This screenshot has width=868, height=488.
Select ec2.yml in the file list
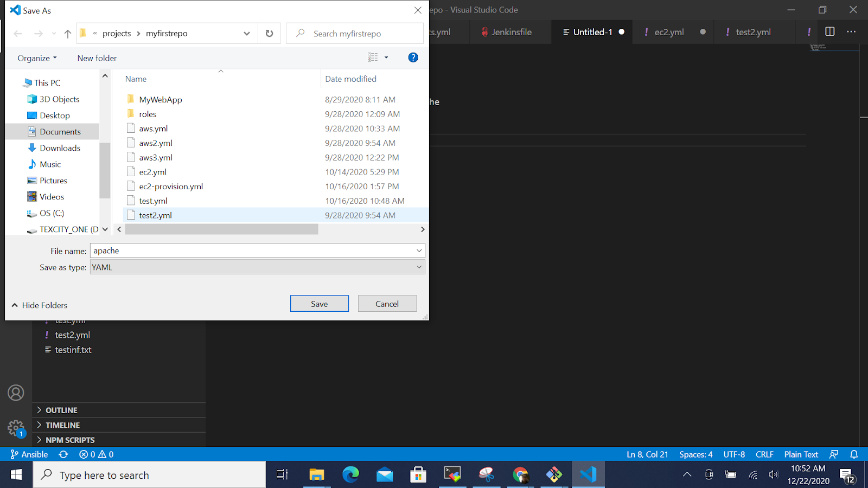(x=152, y=172)
